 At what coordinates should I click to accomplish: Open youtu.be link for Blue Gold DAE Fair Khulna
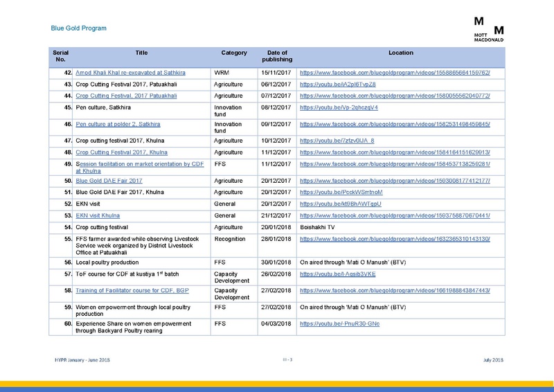[341, 193]
